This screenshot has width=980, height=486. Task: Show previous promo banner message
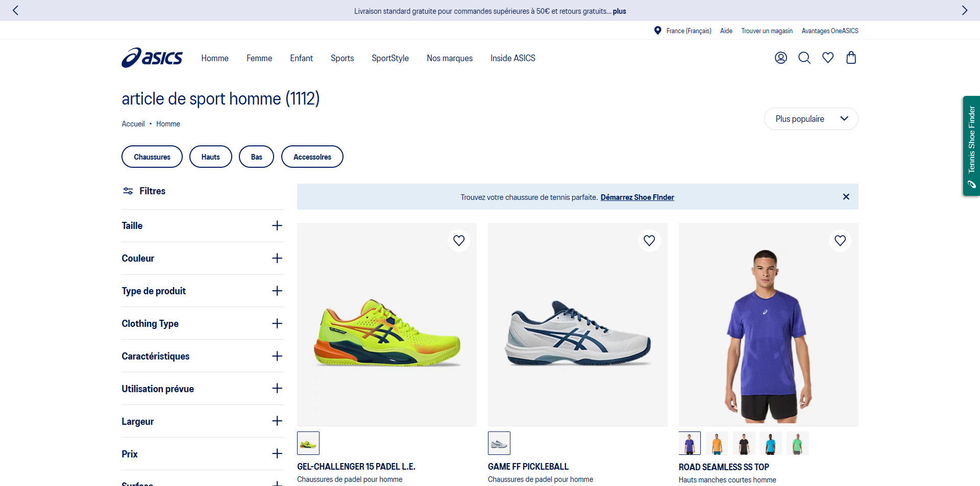(15, 10)
